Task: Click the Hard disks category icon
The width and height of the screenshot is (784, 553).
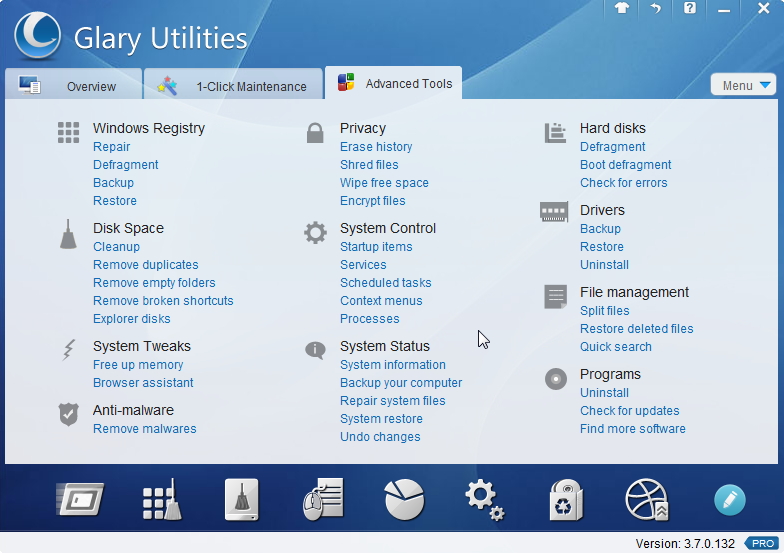Action: pyautogui.click(x=555, y=132)
